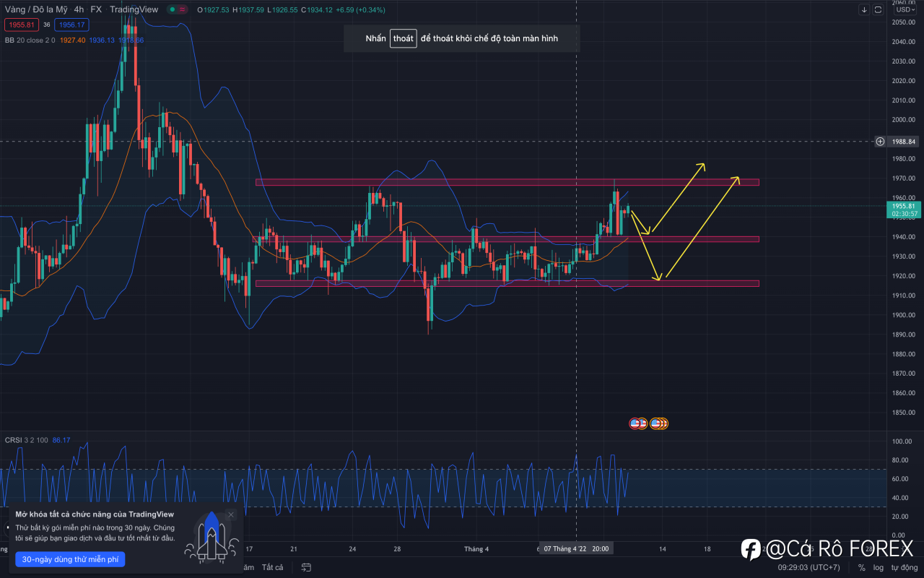The width and height of the screenshot is (924, 578).
Task: Click the blue buy price 1956.17 button
Action: [71, 25]
